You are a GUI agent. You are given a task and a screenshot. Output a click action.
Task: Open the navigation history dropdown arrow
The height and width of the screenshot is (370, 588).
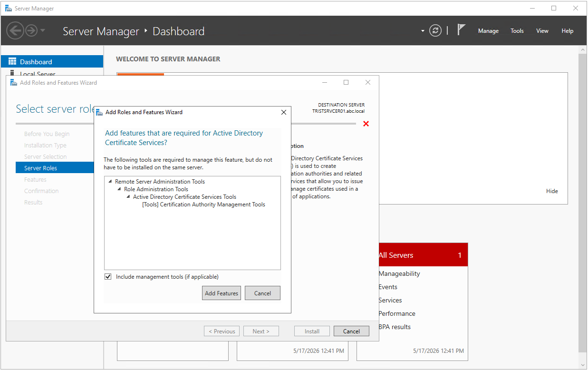tap(43, 30)
